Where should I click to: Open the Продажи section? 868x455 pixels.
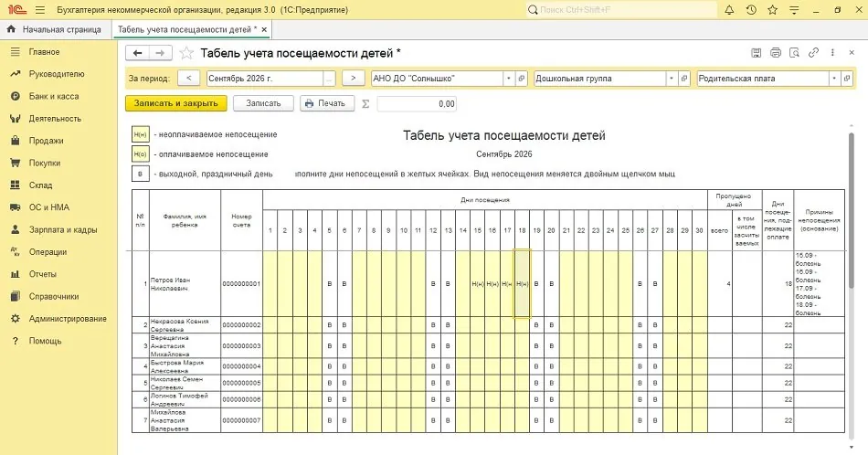(x=46, y=141)
